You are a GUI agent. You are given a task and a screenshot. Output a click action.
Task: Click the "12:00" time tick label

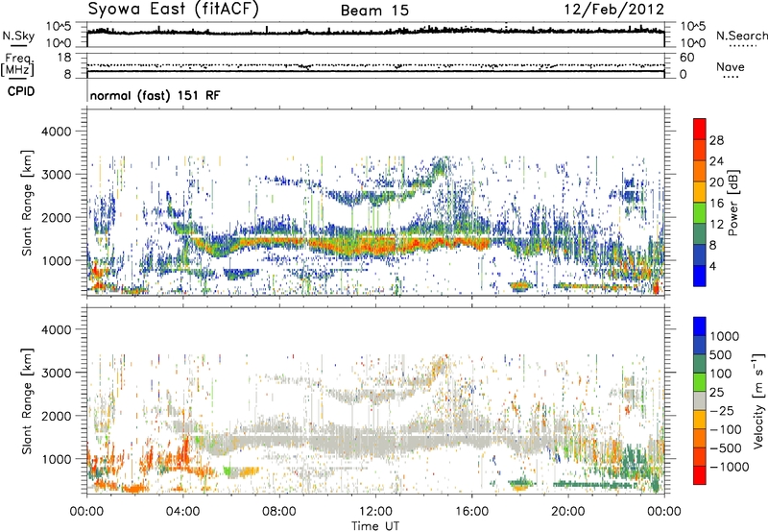point(375,512)
